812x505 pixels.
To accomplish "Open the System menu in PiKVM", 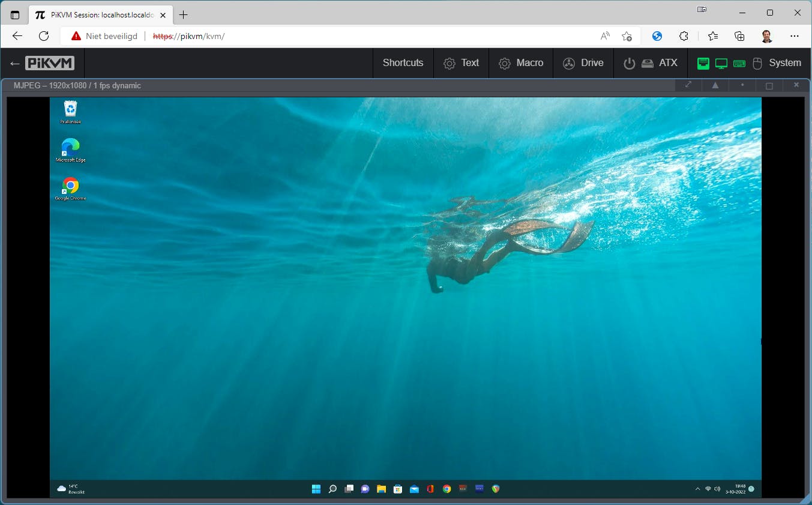I will [749, 63].
